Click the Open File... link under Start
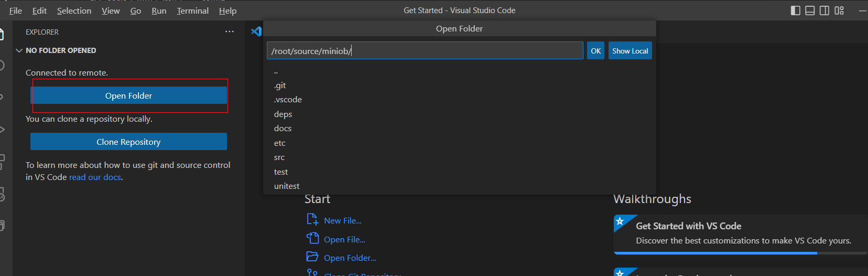Image resolution: width=868 pixels, height=276 pixels. click(x=344, y=239)
